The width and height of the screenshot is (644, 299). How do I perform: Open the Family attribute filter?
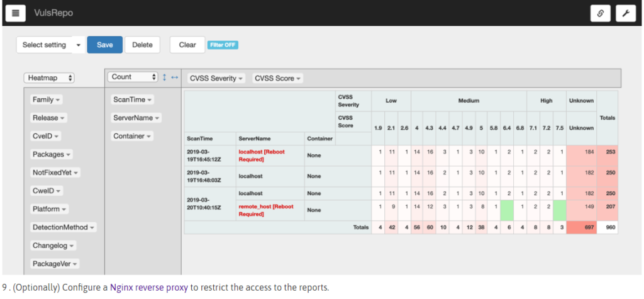pos(47,99)
